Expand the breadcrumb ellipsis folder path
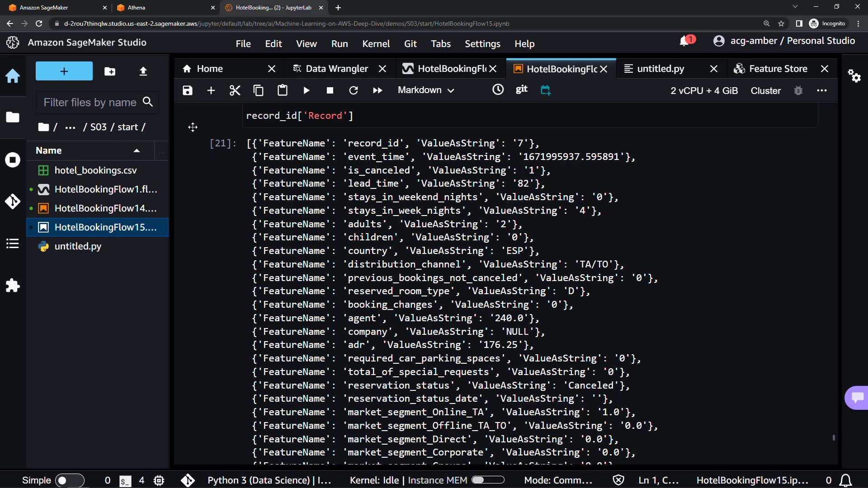 click(70, 127)
